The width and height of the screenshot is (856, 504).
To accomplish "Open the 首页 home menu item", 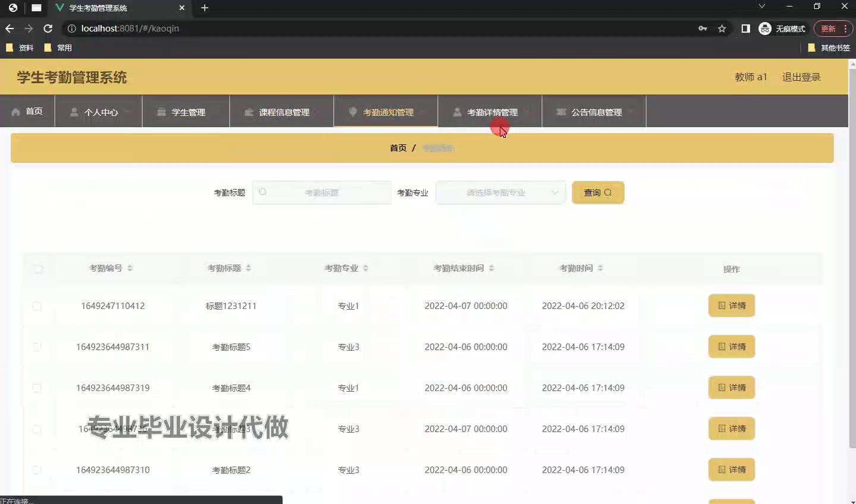I will click(27, 112).
